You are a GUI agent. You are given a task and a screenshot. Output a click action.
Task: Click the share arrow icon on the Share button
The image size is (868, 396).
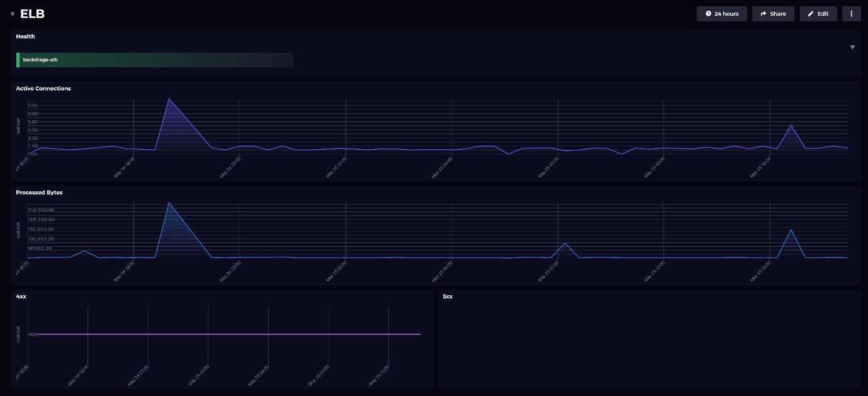763,13
